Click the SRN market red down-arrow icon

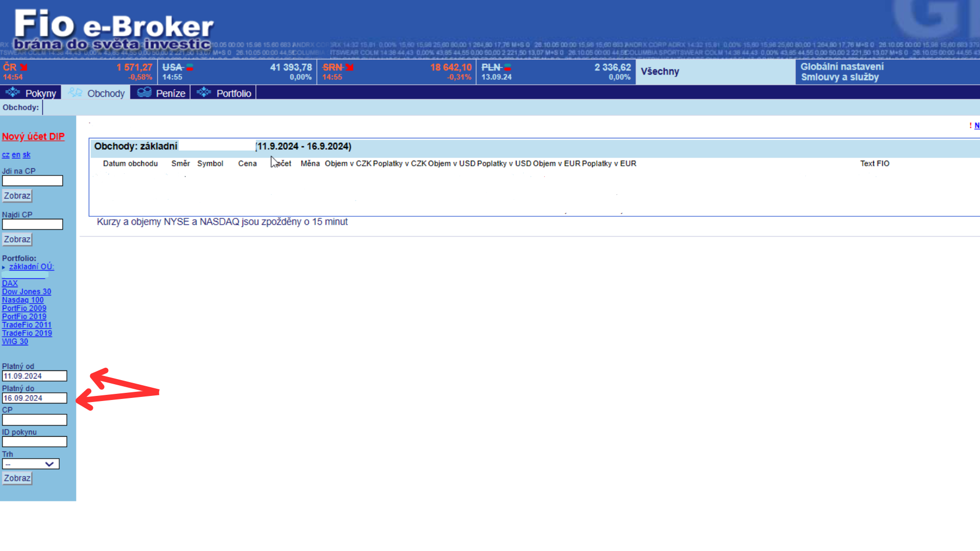[350, 67]
